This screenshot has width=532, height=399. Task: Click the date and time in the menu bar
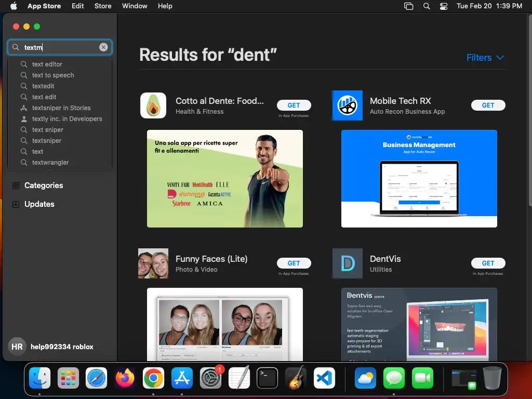(489, 6)
